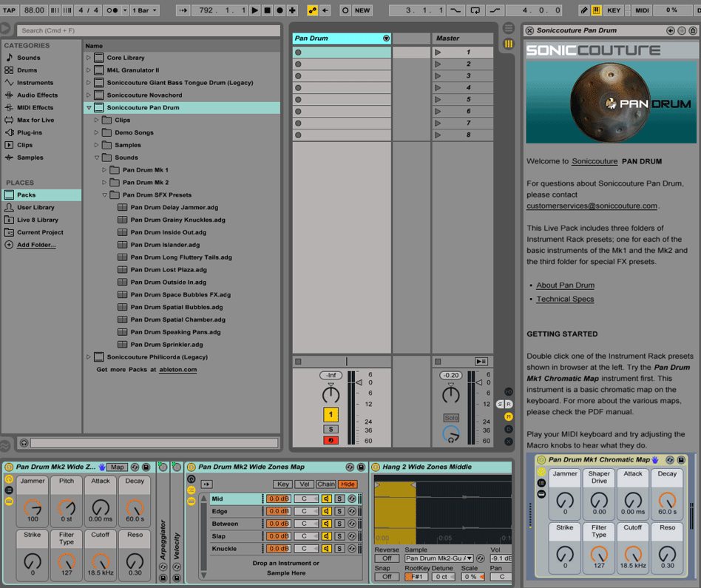Expand Pan Drum Mk 1 folder
The width and height of the screenshot is (701, 588).
coord(104,170)
